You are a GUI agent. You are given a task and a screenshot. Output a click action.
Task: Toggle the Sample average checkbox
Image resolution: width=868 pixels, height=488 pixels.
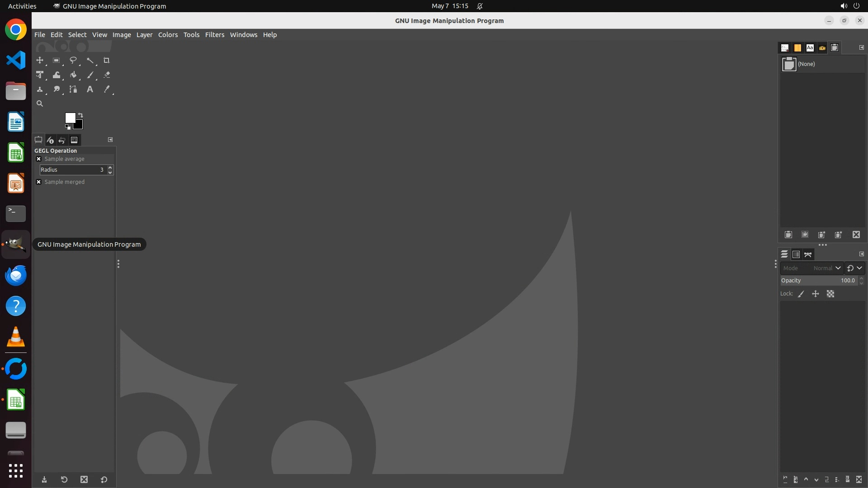pyautogui.click(x=39, y=159)
